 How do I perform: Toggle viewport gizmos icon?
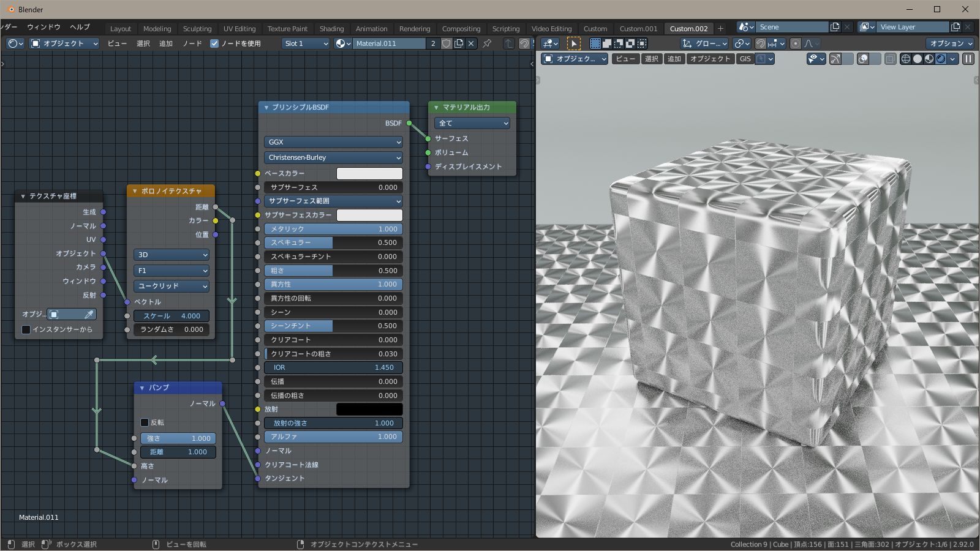(835, 59)
